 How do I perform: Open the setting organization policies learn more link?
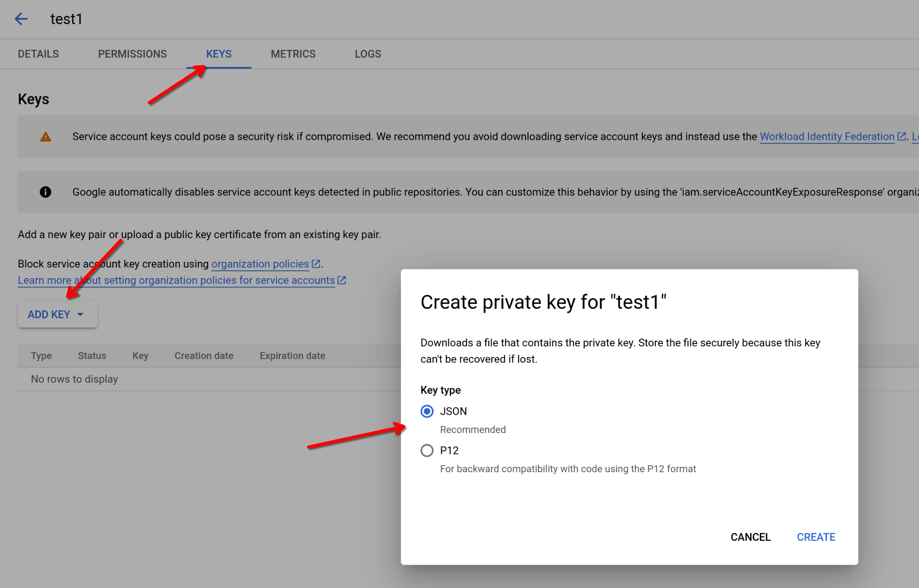pyautogui.click(x=175, y=280)
